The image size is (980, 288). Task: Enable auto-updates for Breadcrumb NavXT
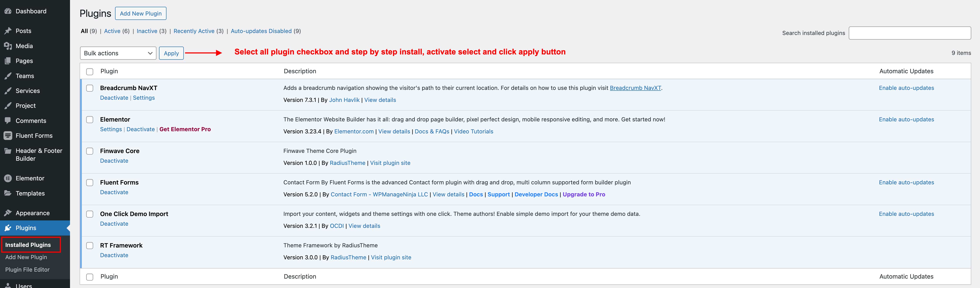click(x=906, y=88)
